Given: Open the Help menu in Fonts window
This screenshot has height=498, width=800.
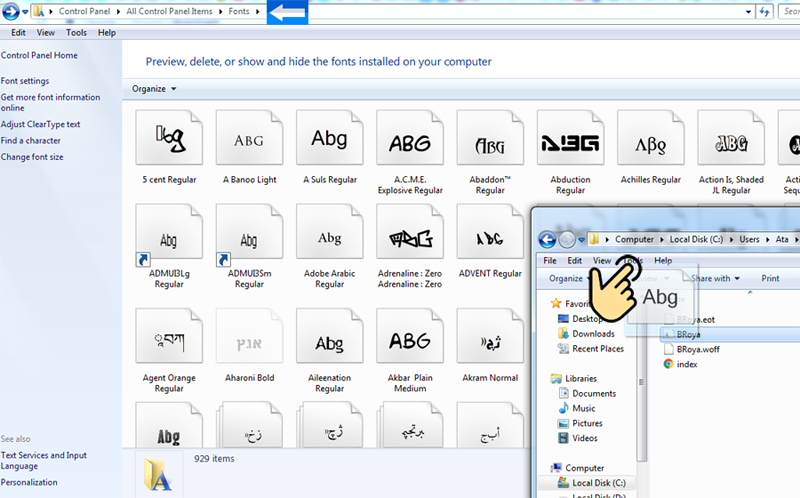Looking at the screenshot, I should [107, 33].
